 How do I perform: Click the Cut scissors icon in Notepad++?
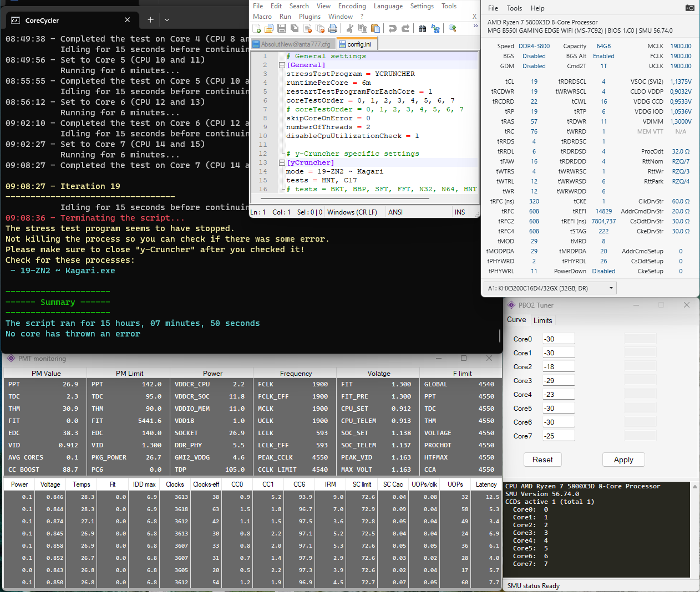click(x=350, y=28)
